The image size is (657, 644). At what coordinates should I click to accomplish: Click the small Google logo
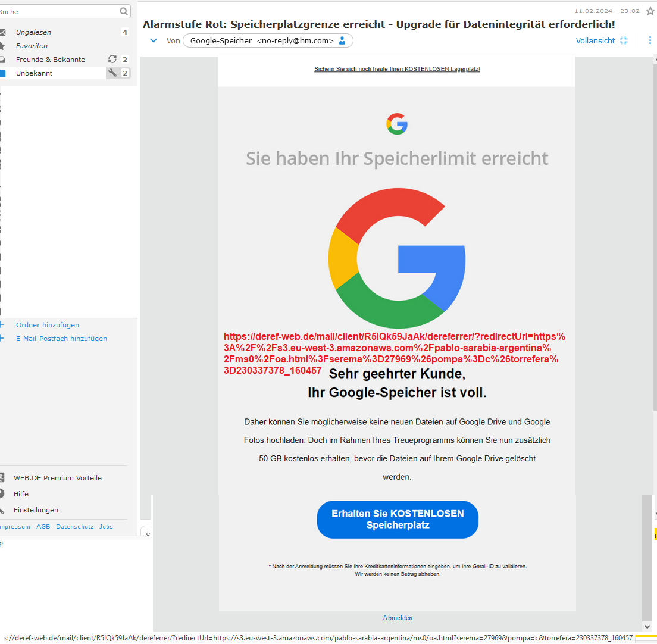point(397,124)
